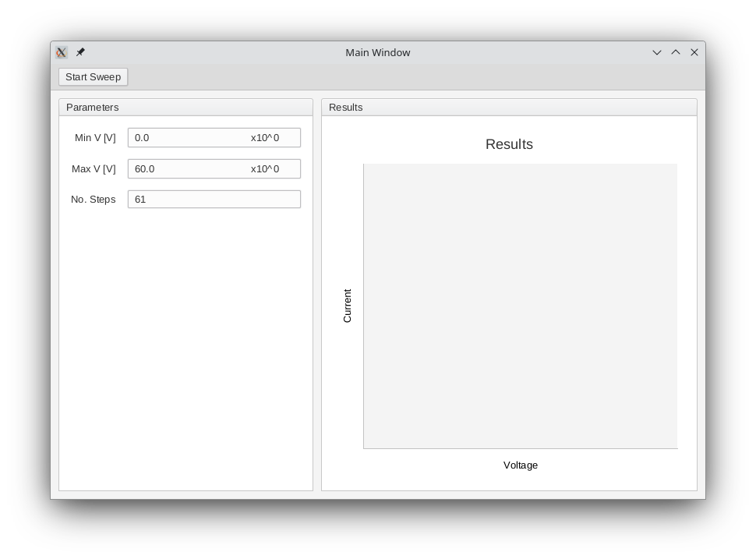Click the Min V [V] label
756x559 pixels.
tap(95, 138)
